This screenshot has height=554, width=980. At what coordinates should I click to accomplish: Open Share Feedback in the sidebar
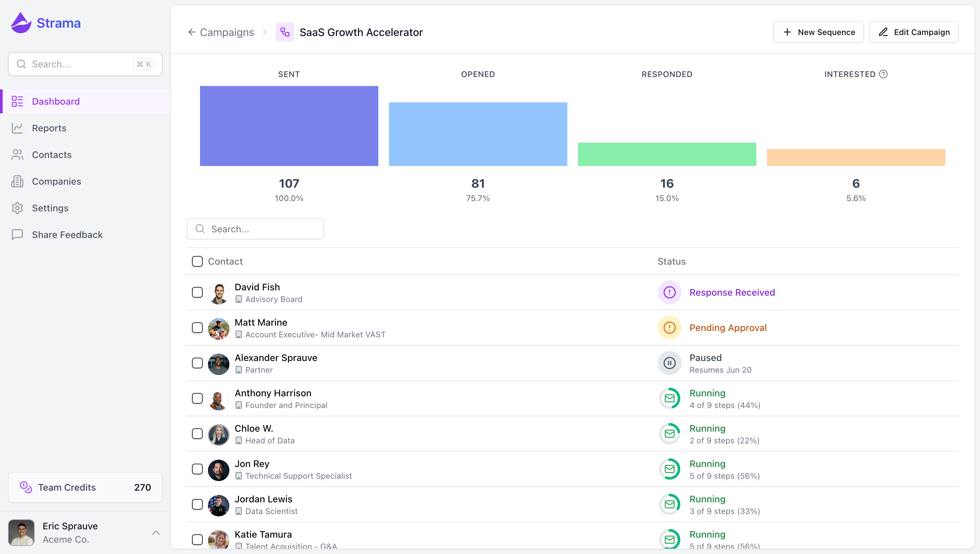[x=67, y=235]
